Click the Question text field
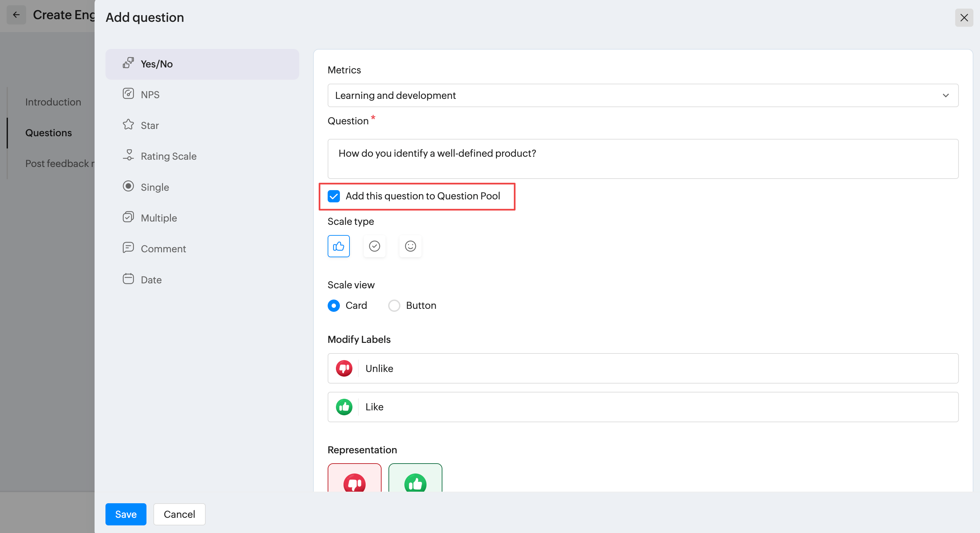The width and height of the screenshot is (980, 533). [642, 159]
